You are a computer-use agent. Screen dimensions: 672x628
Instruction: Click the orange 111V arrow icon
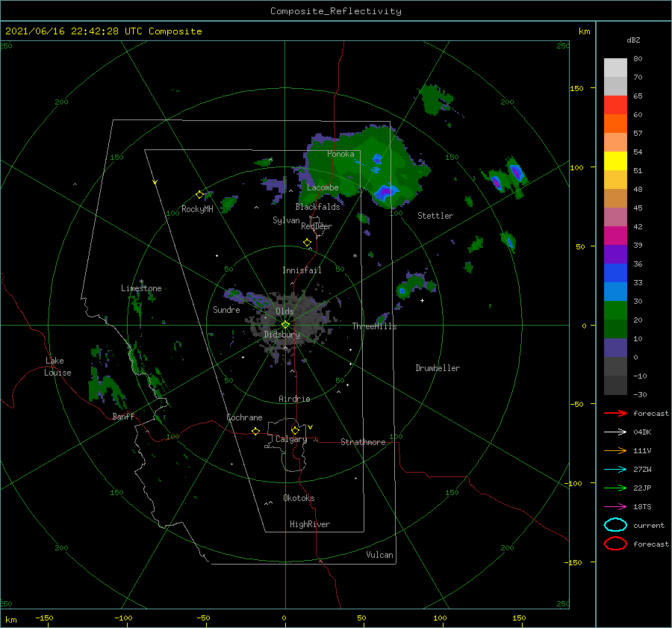pos(615,450)
